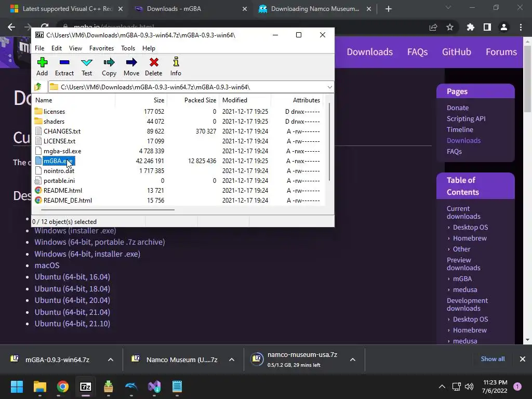Open the Help menu in 7-Zip
Image resolution: width=532 pixels, height=399 pixels.
(x=149, y=48)
